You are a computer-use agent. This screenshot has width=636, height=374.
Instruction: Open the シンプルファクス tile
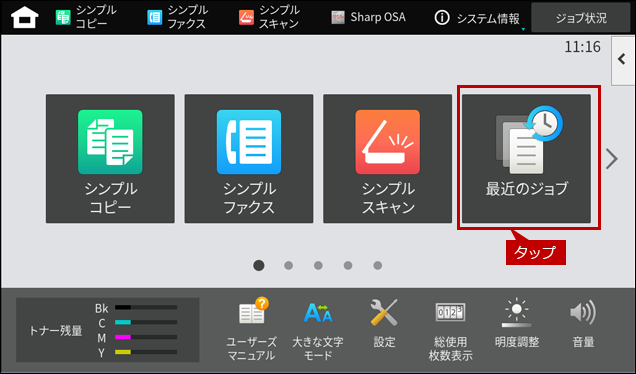click(x=249, y=159)
